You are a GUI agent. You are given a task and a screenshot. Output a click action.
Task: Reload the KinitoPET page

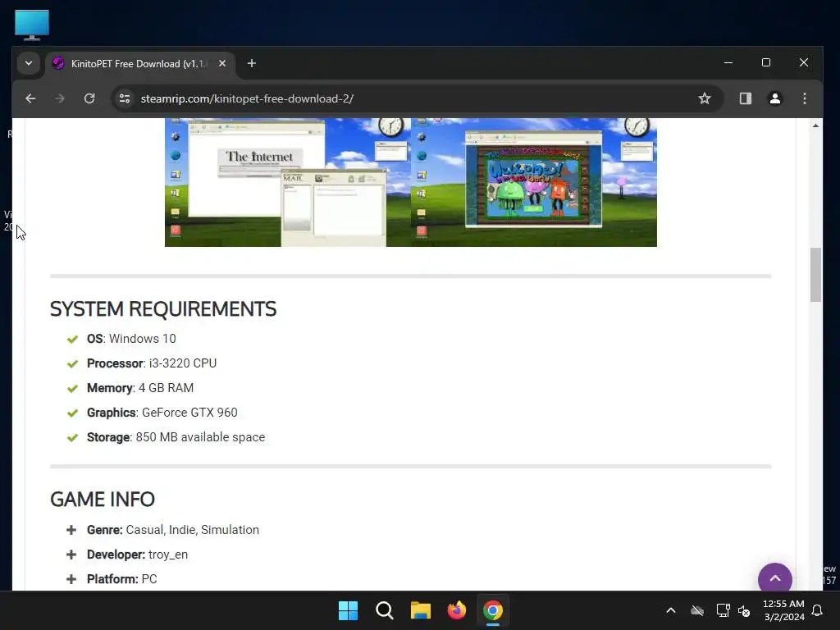[89, 98]
